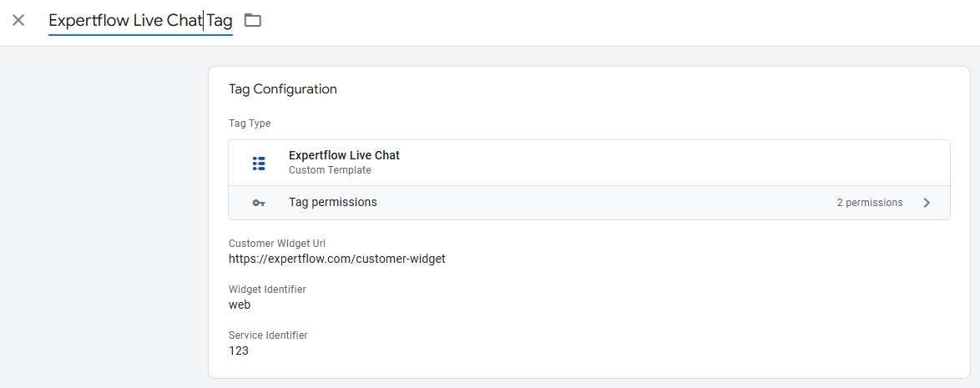Expand Tag permissions using the chevron arrow
980x388 pixels.
point(927,203)
